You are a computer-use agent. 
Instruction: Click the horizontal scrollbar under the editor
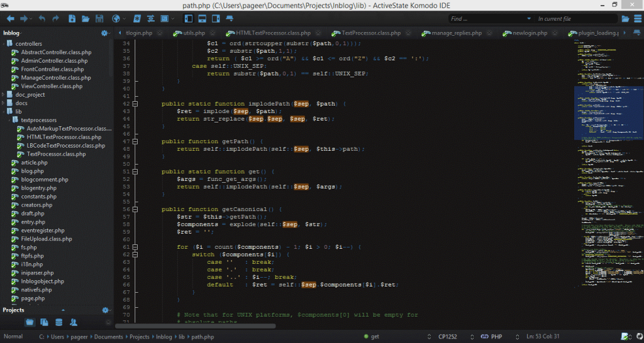pos(195,326)
